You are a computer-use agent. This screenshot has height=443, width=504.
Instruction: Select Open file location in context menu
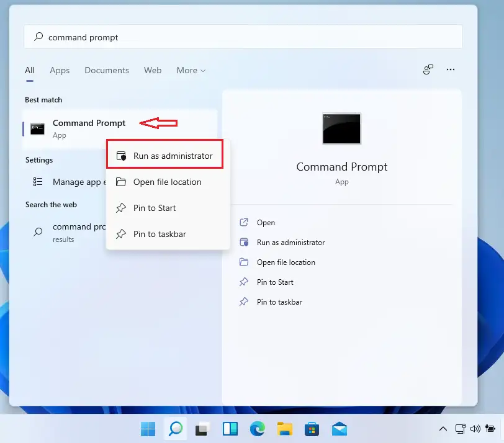tap(167, 182)
